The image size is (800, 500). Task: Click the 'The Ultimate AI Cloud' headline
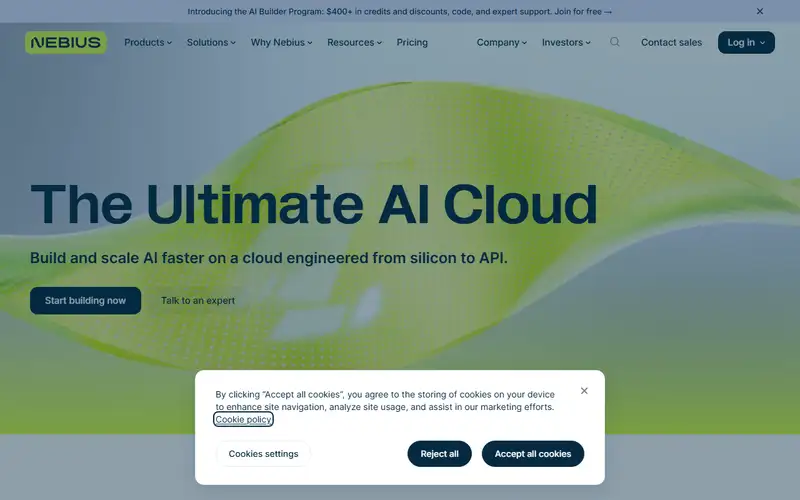point(314,204)
